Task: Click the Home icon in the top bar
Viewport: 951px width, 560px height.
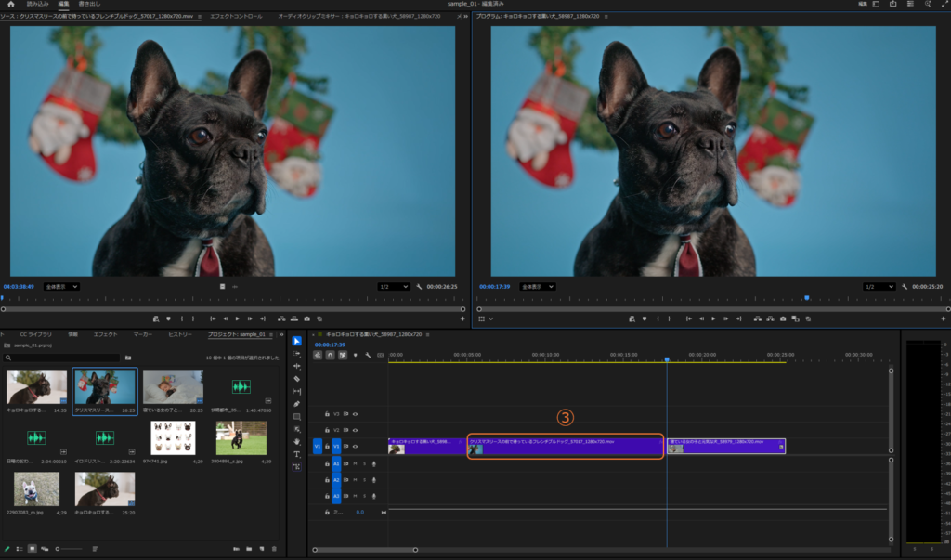Action: (11, 5)
